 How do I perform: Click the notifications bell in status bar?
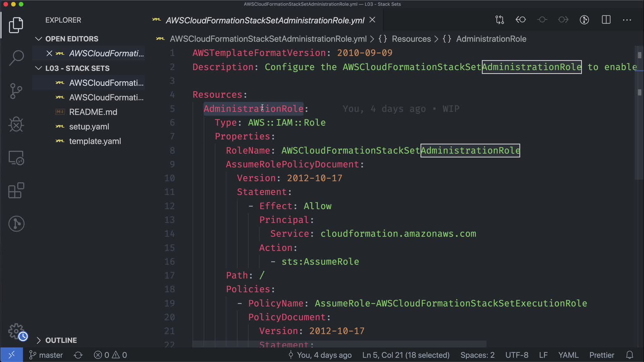point(630,355)
